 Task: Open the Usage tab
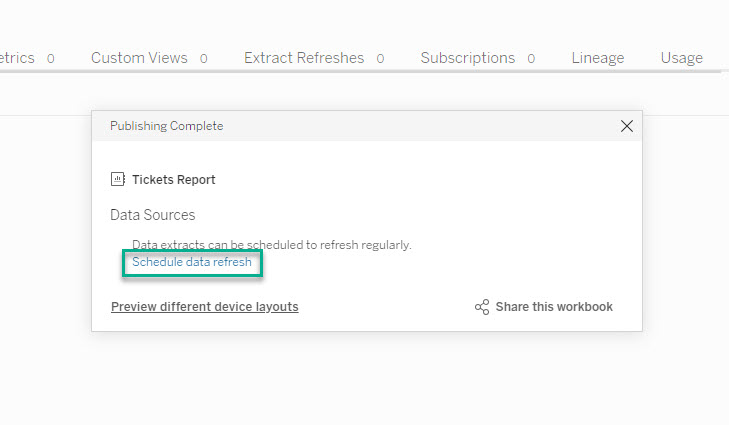point(681,58)
